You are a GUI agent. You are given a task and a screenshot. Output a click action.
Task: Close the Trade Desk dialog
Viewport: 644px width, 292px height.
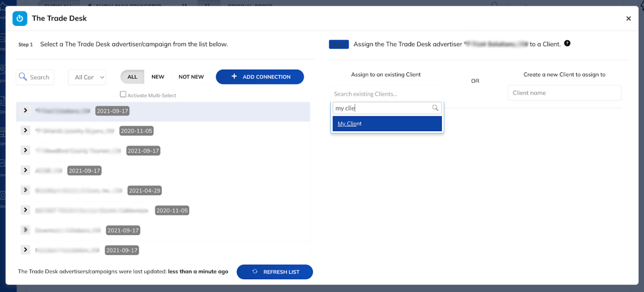point(628,18)
